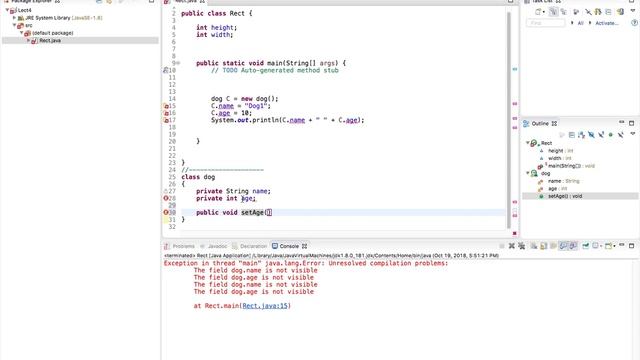Screen dimensions: 640x360
Task: Toggle Hide Local Types in Outline toolbar
Action: (620, 135)
